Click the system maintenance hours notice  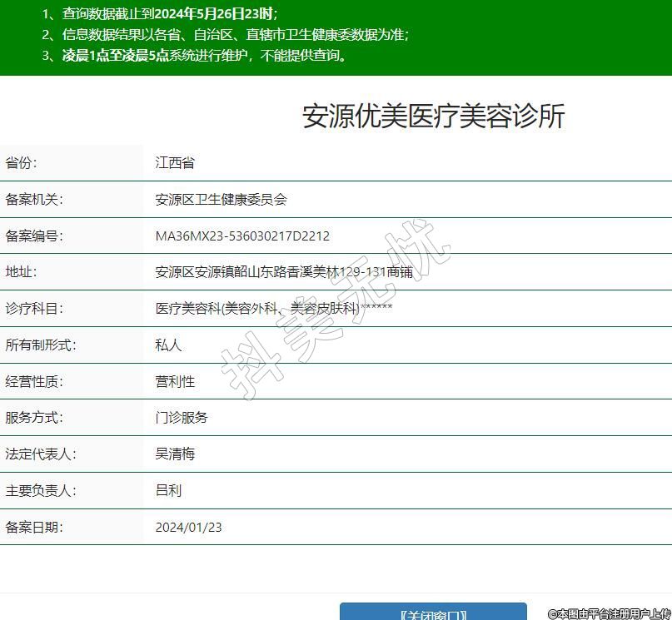click(204, 57)
